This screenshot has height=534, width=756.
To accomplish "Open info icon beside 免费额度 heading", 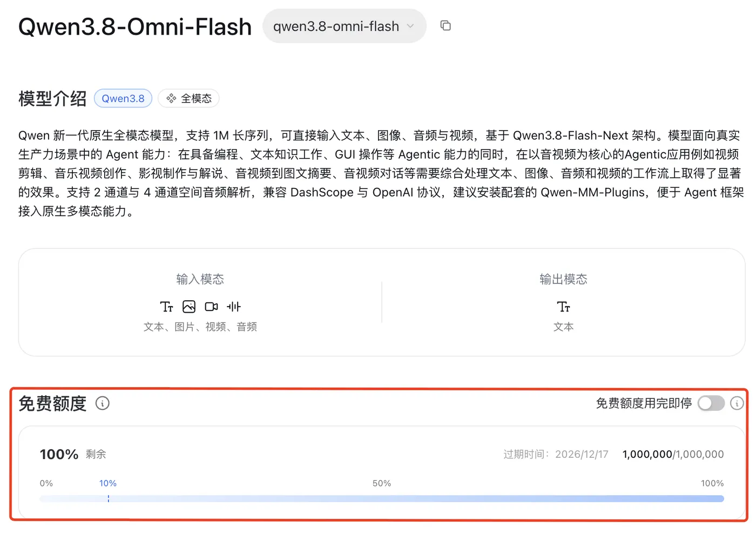I will [102, 403].
